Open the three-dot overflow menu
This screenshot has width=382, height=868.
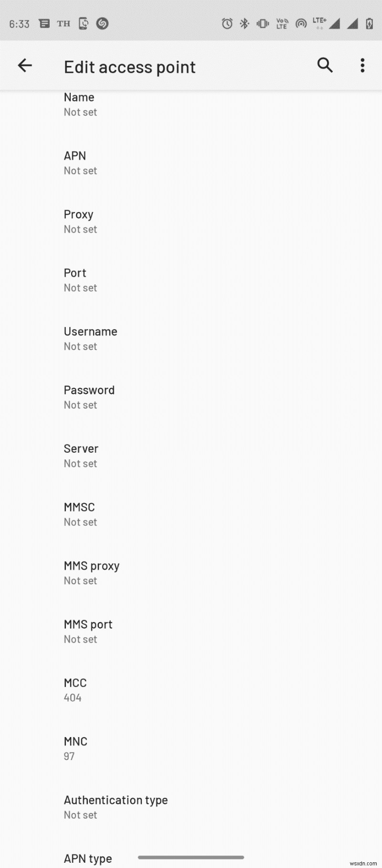click(362, 65)
